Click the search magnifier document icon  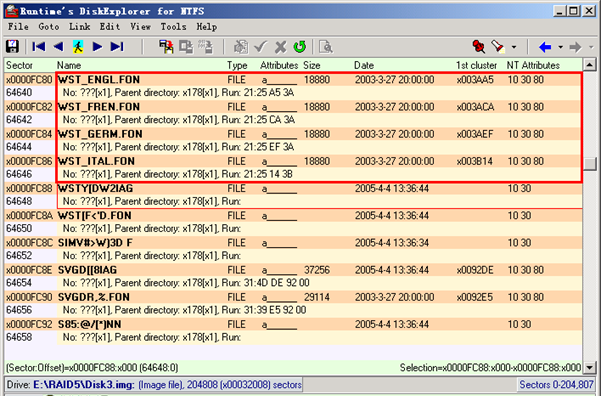(x=326, y=47)
